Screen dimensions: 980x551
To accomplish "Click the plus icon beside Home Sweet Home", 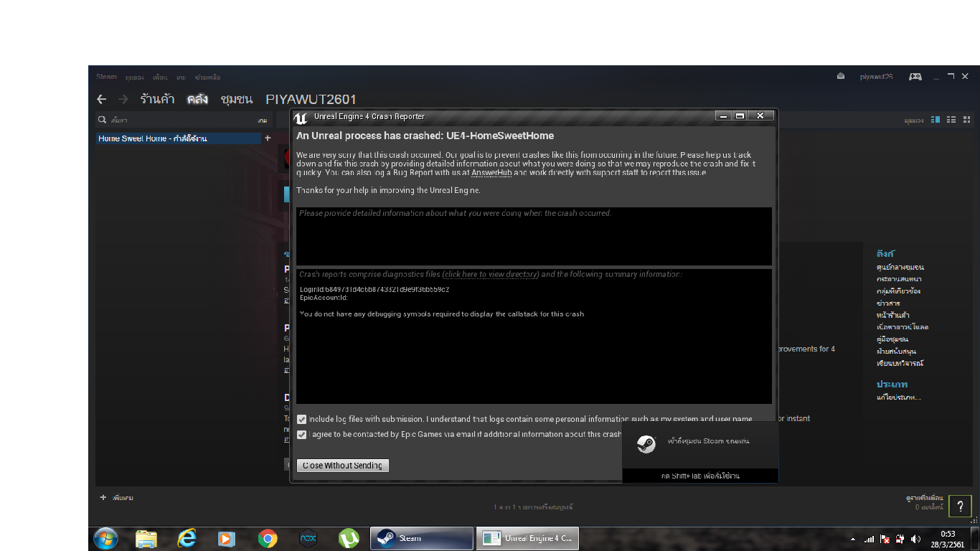I will 268,138.
